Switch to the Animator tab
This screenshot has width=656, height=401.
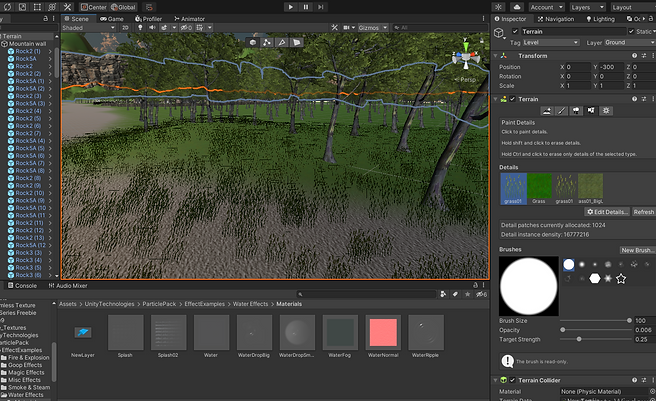(x=190, y=19)
